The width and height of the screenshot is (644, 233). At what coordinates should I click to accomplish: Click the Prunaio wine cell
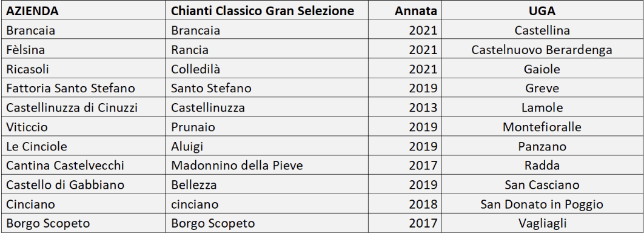(267, 127)
